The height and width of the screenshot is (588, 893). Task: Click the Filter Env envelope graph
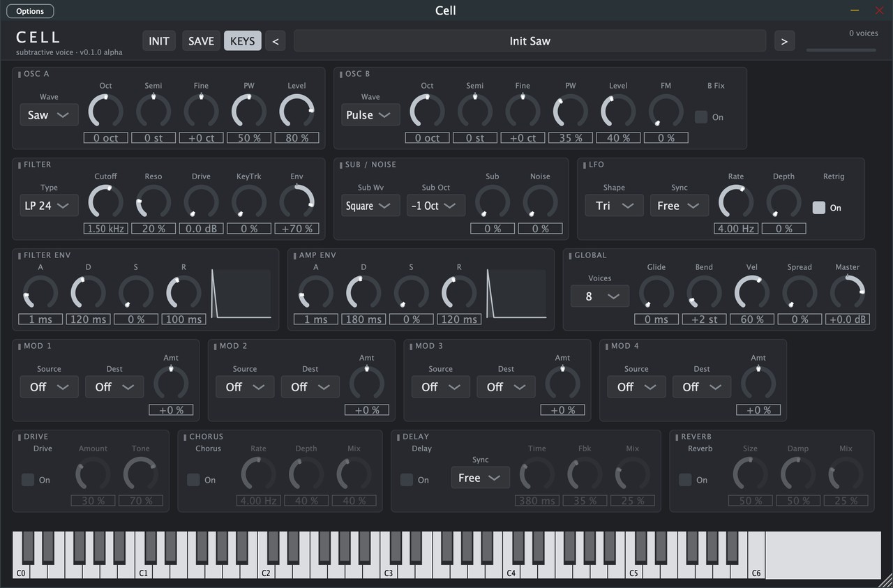tap(241, 294)
